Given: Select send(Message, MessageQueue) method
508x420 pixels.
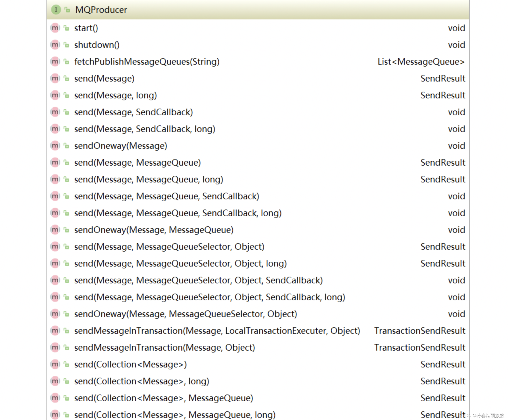Looking at the screenshot, I should [x=138, y=163].
